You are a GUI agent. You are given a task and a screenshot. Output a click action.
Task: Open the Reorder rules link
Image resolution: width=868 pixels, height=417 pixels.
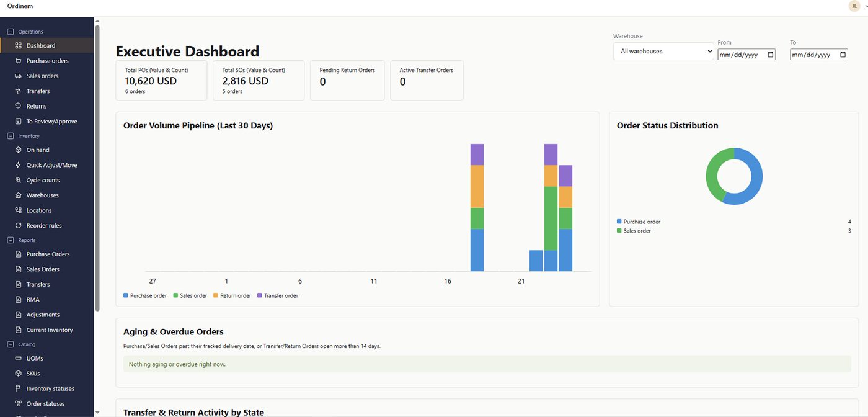point(47,226)
